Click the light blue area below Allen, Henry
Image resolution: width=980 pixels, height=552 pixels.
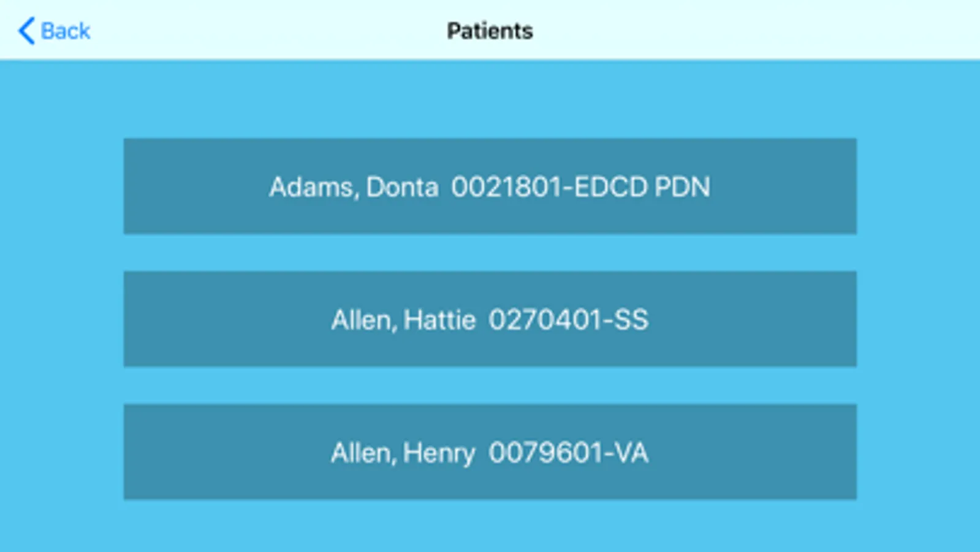pyautogui.click(x=490, y=526)
